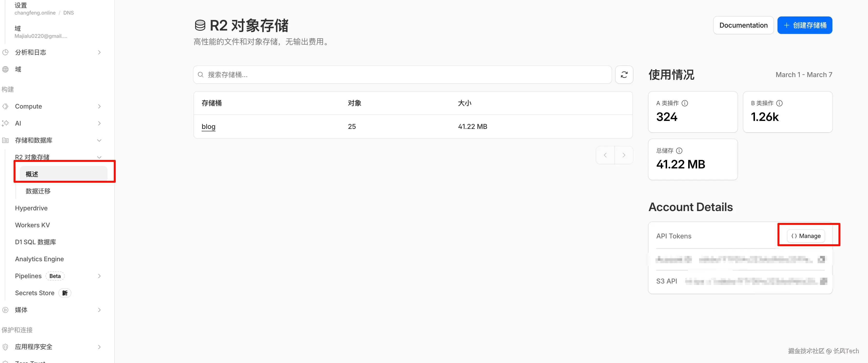Image resolution: width=868 pixels, height=363 pixels.
Task: Open the 数据迁移 menu item
Action: (x=38, y=191)
